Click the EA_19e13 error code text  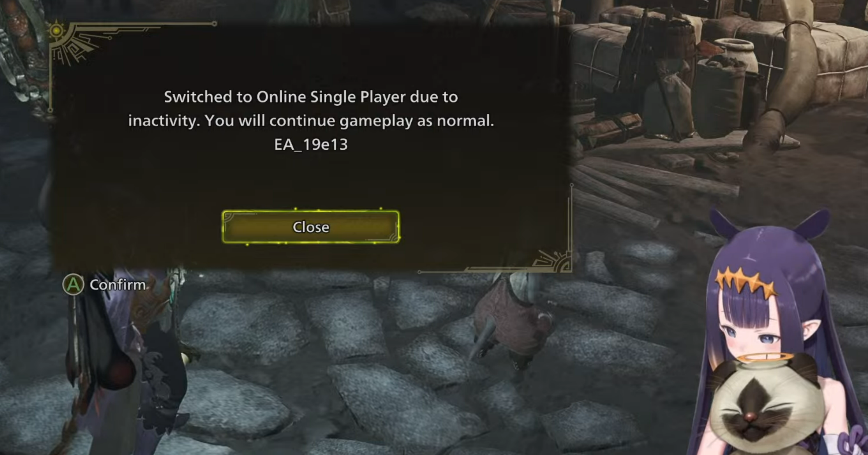click(311, 144)
